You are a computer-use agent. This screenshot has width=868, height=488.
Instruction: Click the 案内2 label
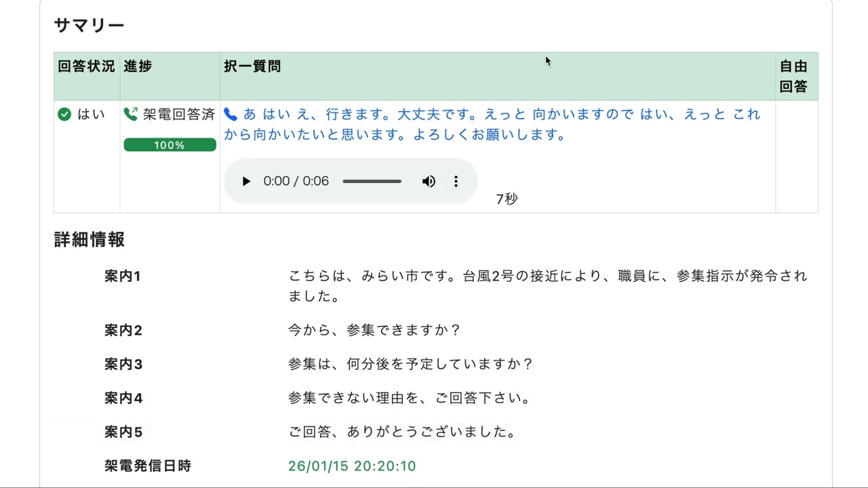point(123,331)
